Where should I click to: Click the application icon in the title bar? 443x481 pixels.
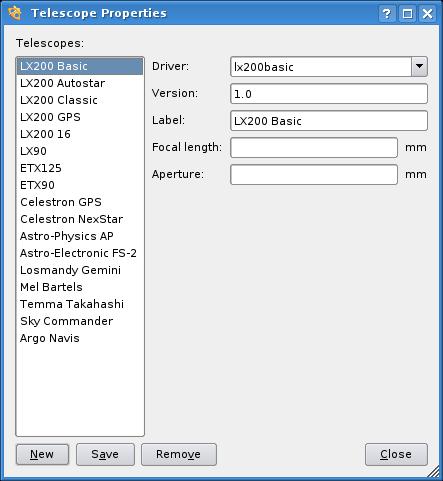click(x=15, y=13)
